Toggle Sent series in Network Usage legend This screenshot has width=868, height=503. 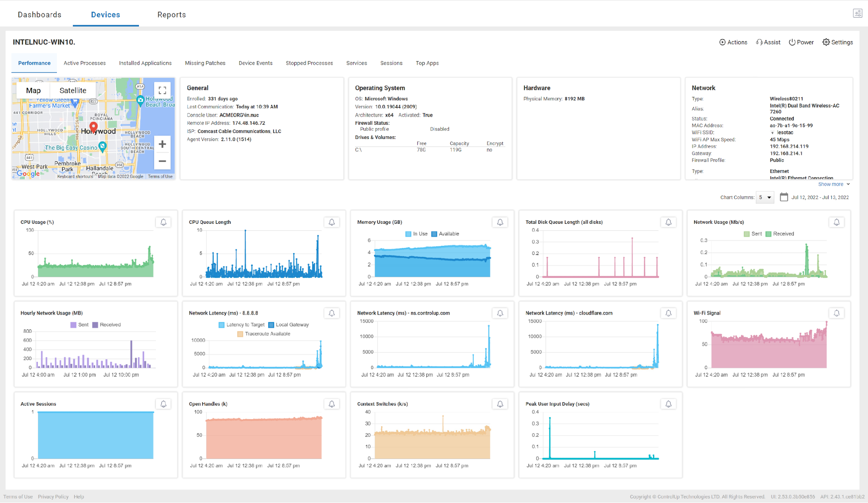[753, 234]
